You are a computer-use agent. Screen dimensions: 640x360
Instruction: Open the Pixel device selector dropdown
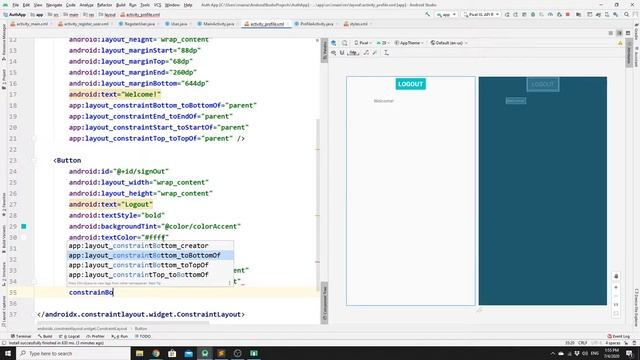click(x=481, y=14)
